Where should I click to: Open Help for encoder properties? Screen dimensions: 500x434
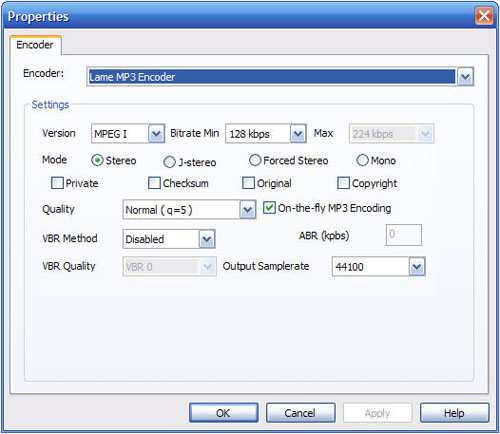454,413
